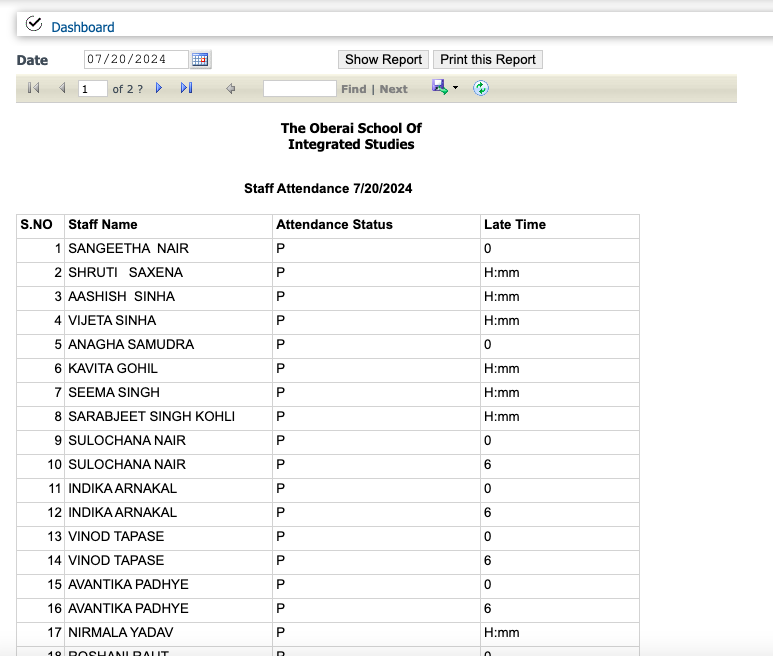Select late time 0 for ANAGHA SAMUDRA
The width and height of the screenshot is (773, 656).
[x=487, y=345]
